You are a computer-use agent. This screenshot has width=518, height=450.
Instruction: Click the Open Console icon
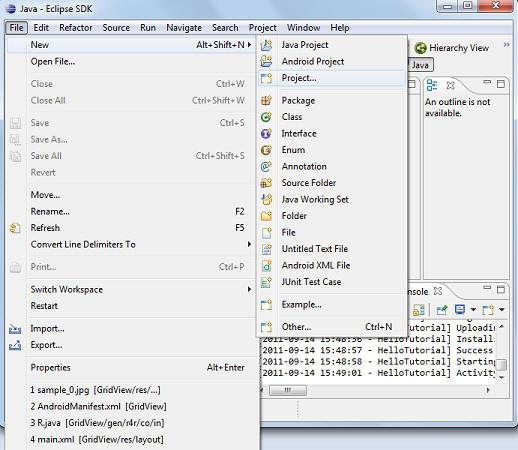[x=488, y=310]
